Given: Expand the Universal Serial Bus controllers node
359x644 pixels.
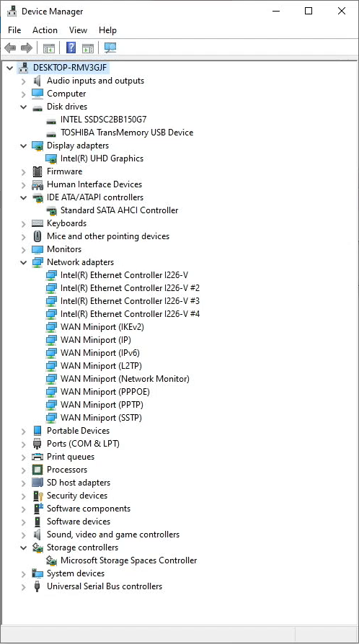Looking at the screenshot, I should 24,586.
